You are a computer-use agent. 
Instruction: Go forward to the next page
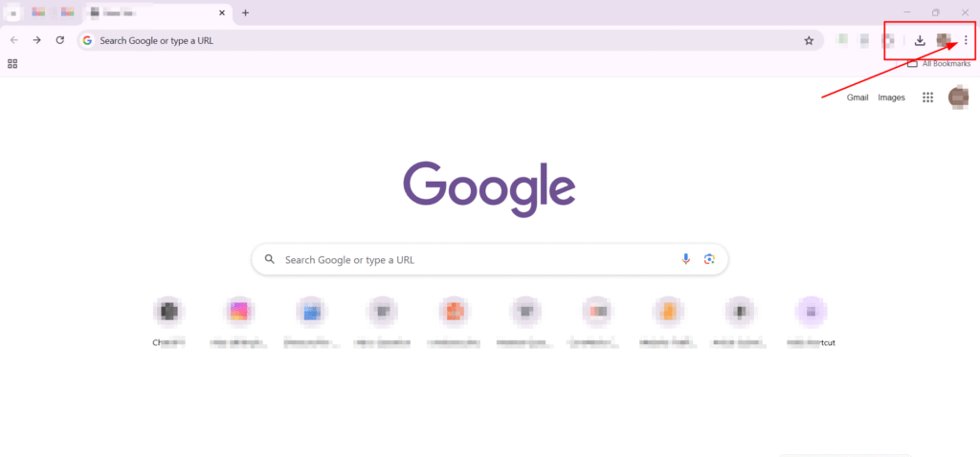click(x=37, y=40)
